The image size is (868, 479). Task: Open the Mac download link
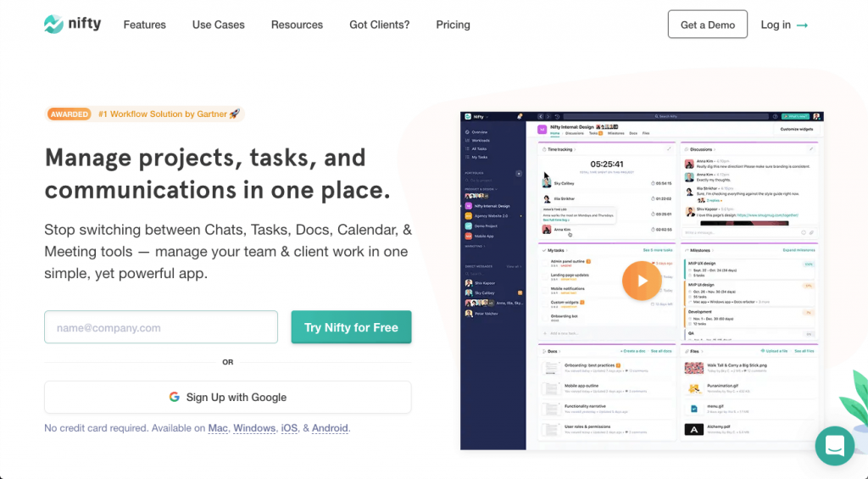pos(218,428)
